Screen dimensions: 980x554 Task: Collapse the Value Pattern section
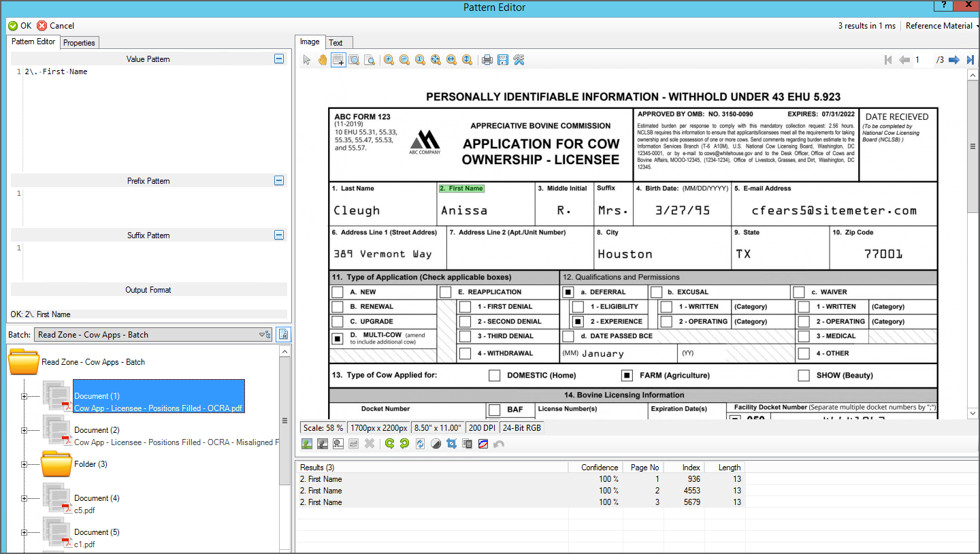tap(278, 59)
